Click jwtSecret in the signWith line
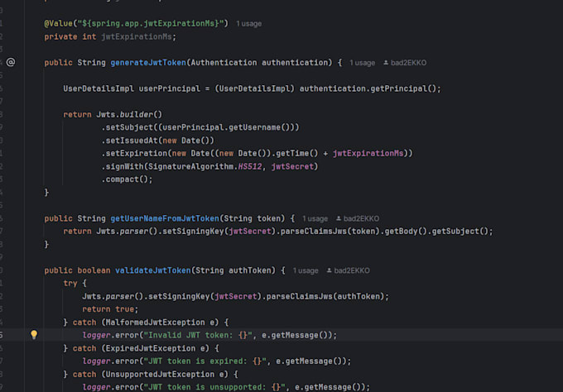This screenshot has height=392, width=563. (292, 166)
